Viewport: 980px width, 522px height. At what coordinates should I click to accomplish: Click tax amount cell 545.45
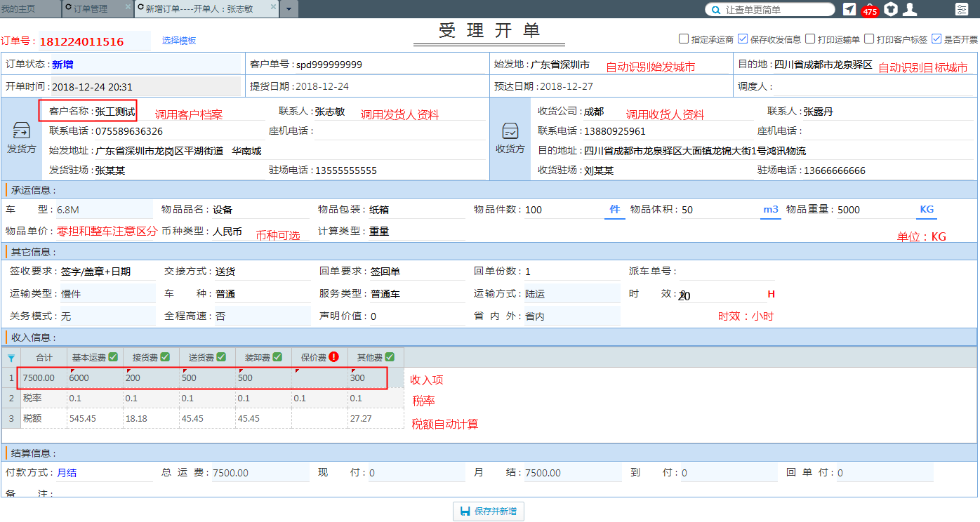[95, 418]
